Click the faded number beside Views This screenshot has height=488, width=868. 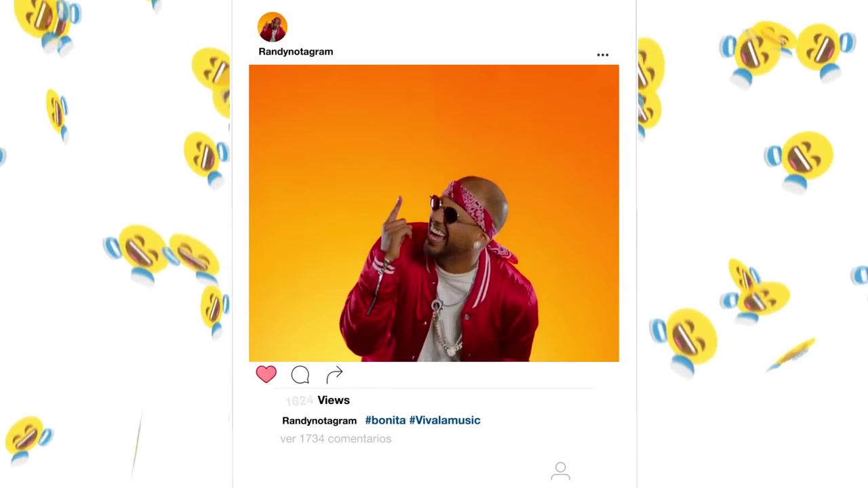click(299, 401)
